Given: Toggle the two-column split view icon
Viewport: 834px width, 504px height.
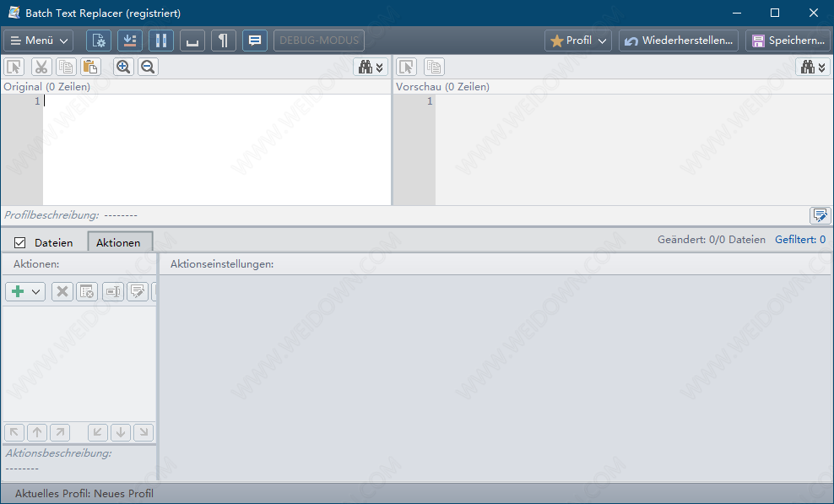Looking at the screenshot, I should (161, 41).
